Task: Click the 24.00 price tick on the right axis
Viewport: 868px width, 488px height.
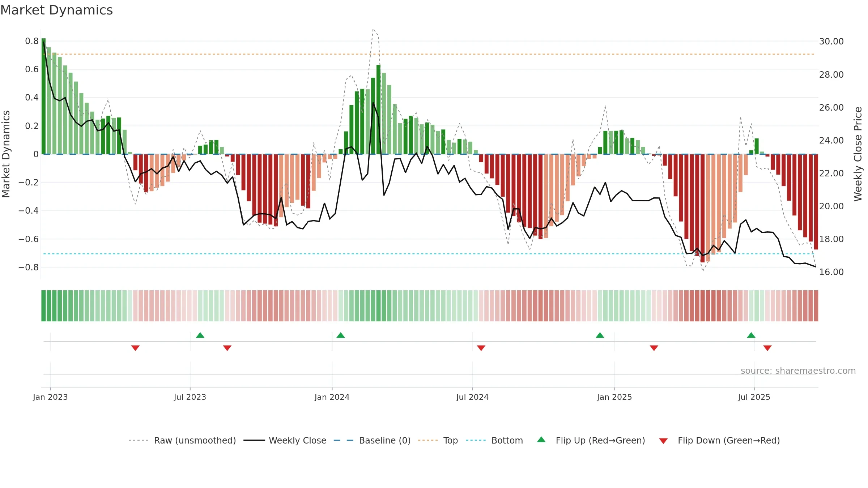Action: tap(831, 141)
